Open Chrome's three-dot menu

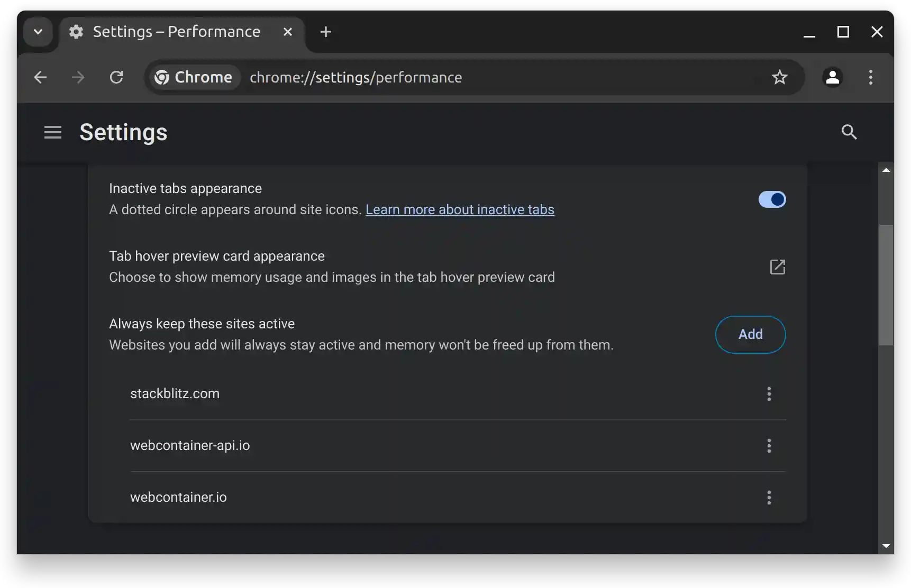[x=870, y=77]
